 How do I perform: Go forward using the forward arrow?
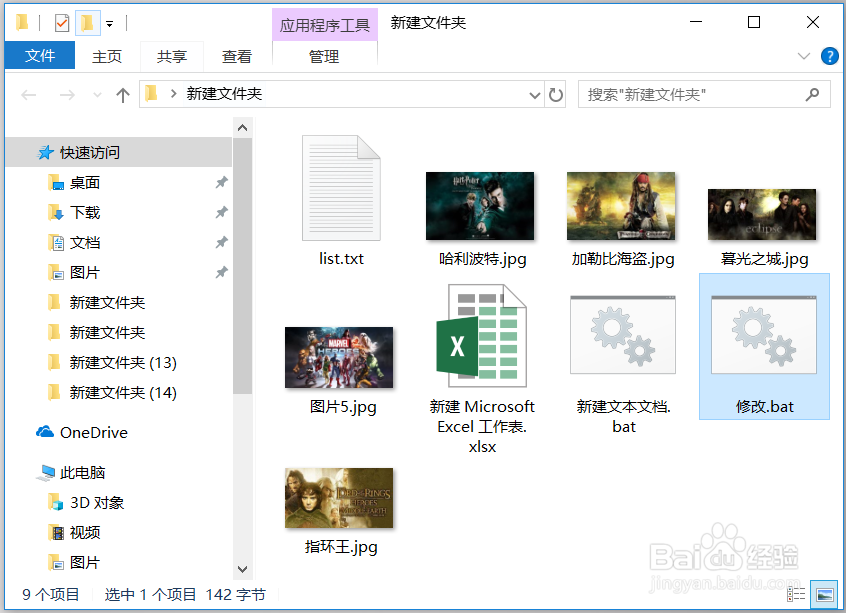(67, 96)
